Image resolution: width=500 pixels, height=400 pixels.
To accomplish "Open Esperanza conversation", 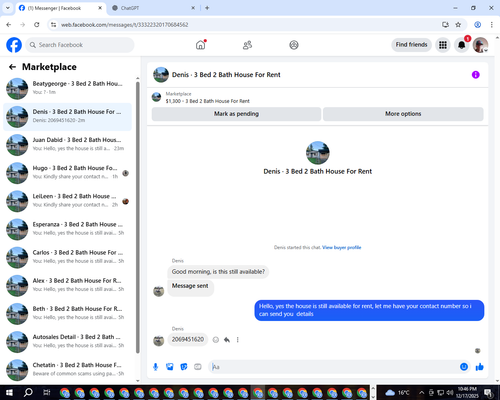I will [x=67, y=229].
